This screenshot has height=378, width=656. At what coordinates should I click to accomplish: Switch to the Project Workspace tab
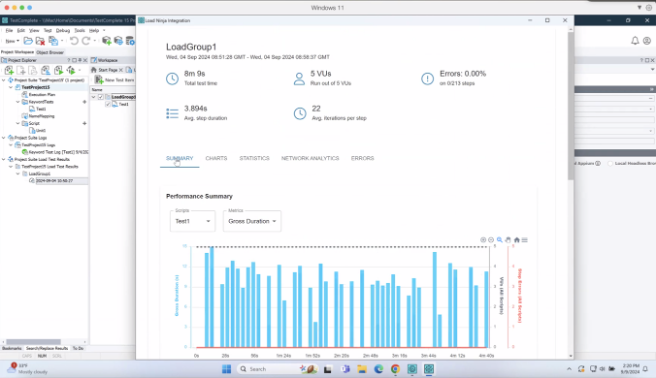17,52
